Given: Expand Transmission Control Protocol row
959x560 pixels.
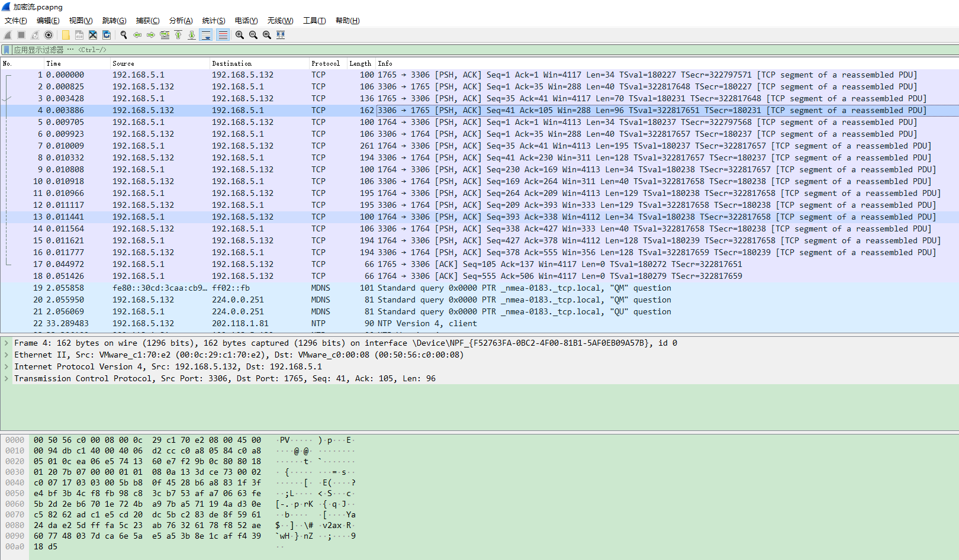Looking at the screenshot, I should 7,378.
